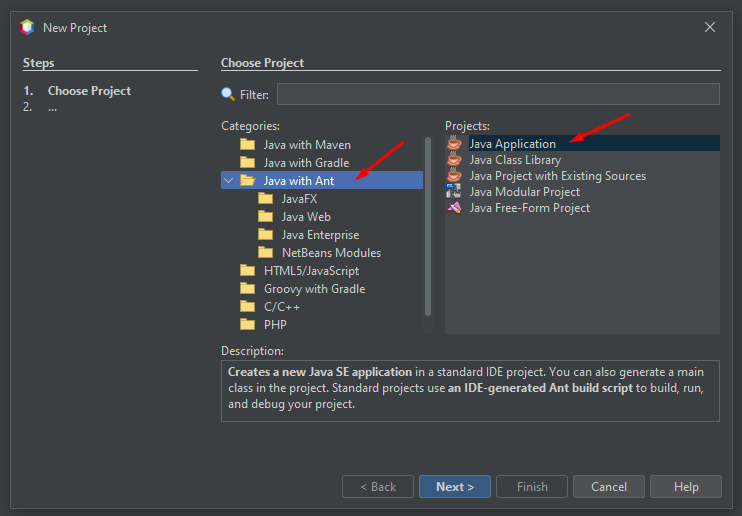Click the Java Modular Project icon
742x516 pixels.
[454, 192]
